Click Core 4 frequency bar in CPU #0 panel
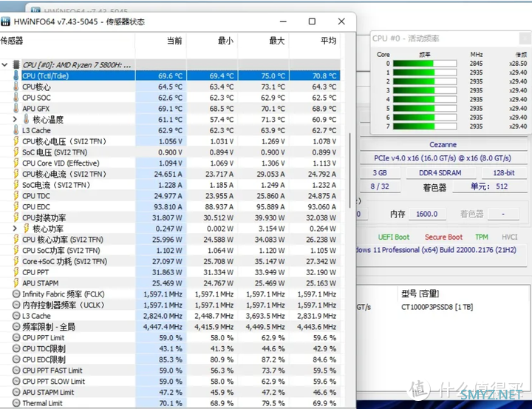532x409 pixels. pos(425,99)
